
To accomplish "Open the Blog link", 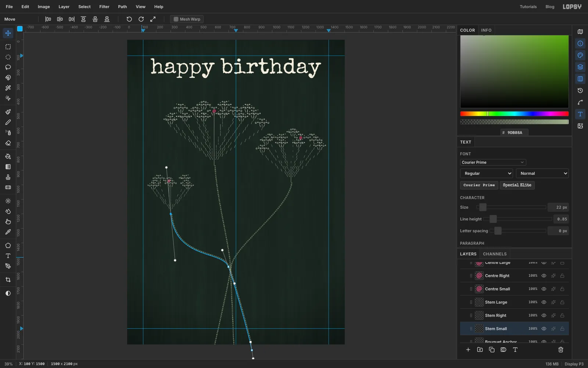I will [x=550, y=7].
